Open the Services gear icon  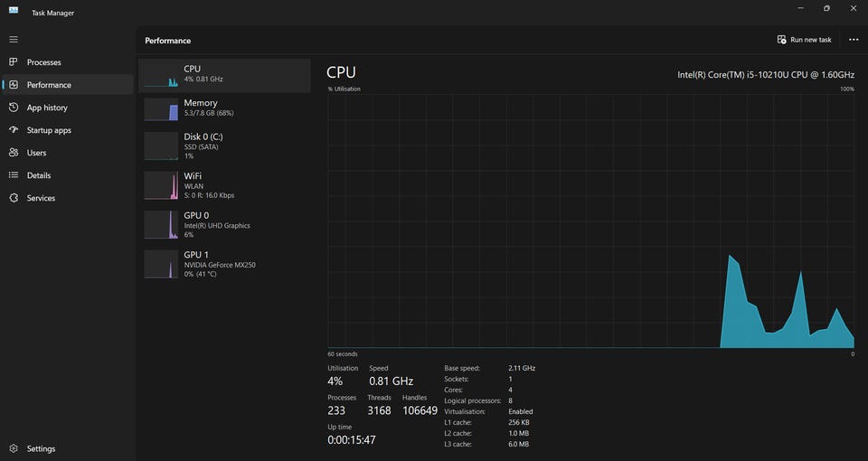[14, 198]
